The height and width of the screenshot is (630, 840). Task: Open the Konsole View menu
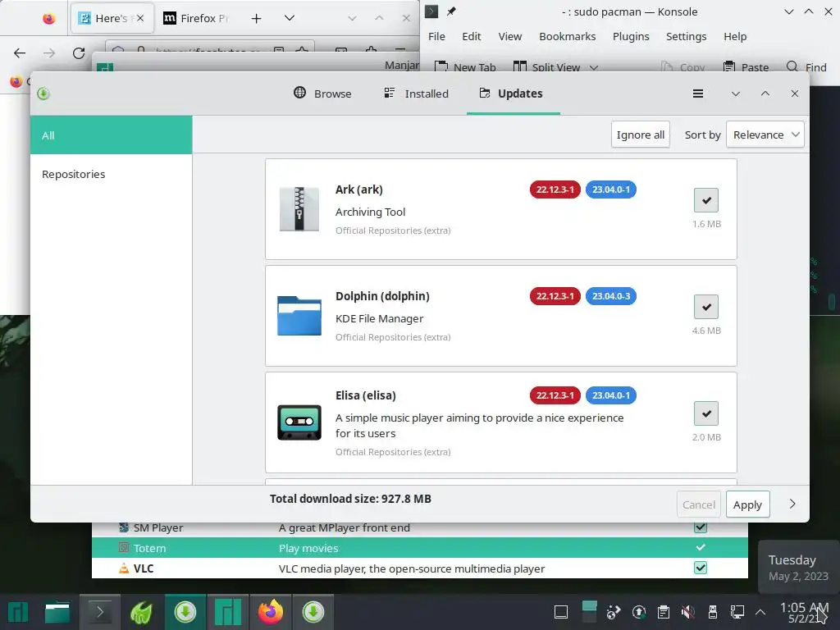point(510,36)
